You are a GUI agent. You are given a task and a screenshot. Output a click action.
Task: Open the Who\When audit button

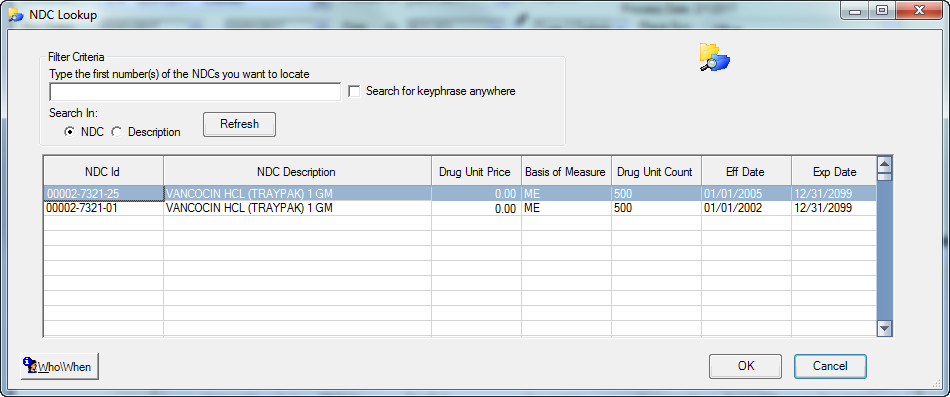click(x=59, y=367)
